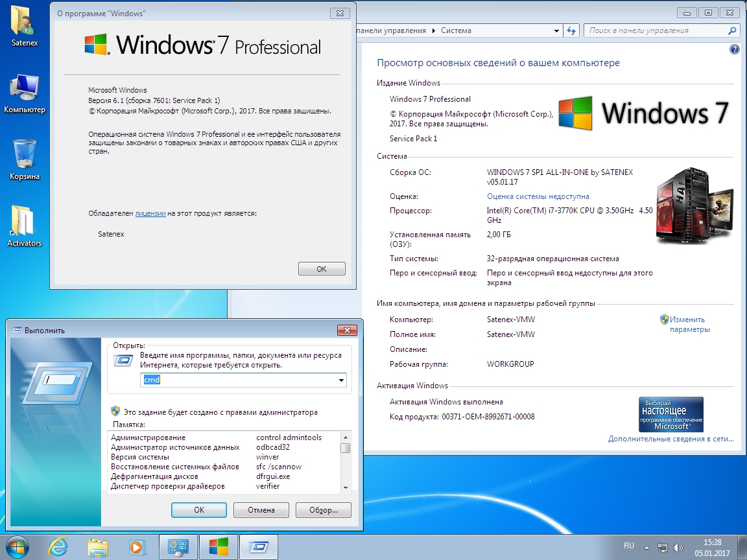Click the Обзор... button in Run dialog
This screenshot has width=747, height=560.
[x=323, y=510]
